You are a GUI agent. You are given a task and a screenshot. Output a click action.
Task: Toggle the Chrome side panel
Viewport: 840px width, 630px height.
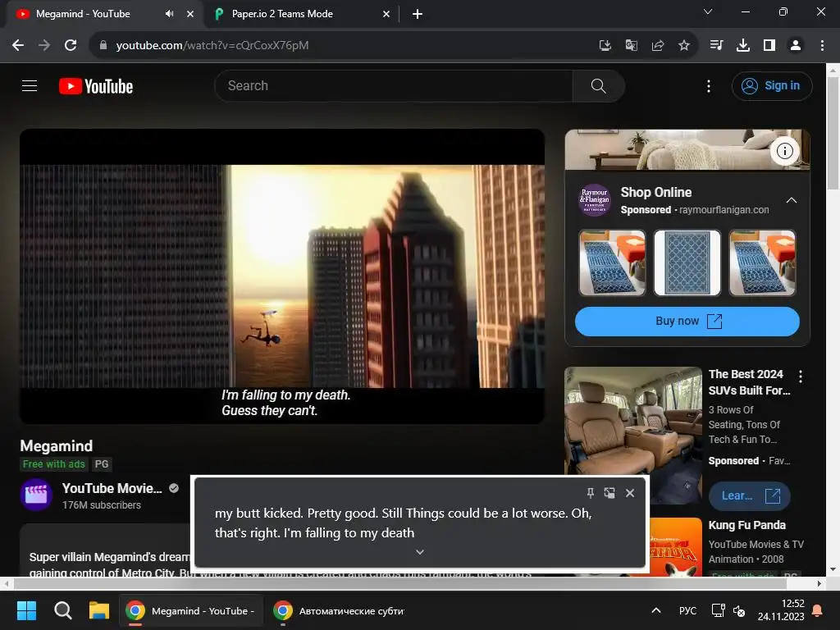pyautogui.click(x=769, y=46)
